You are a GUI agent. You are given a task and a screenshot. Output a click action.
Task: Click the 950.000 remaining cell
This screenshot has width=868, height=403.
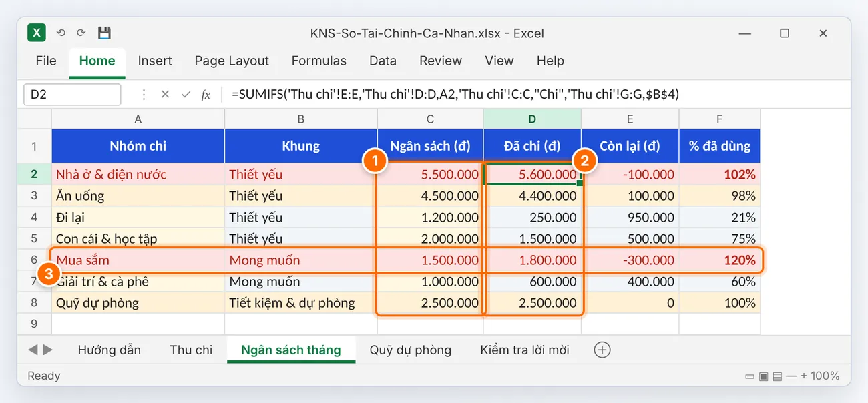point(630,218)
